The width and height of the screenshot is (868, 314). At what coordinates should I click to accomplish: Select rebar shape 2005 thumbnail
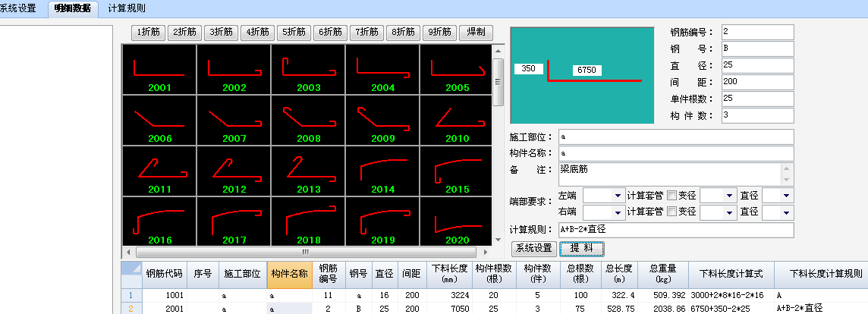tap(455, 69)
